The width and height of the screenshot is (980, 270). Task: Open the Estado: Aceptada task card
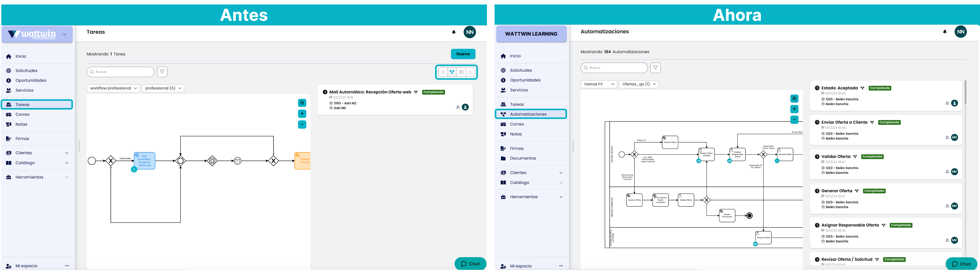tap(886, 96)
